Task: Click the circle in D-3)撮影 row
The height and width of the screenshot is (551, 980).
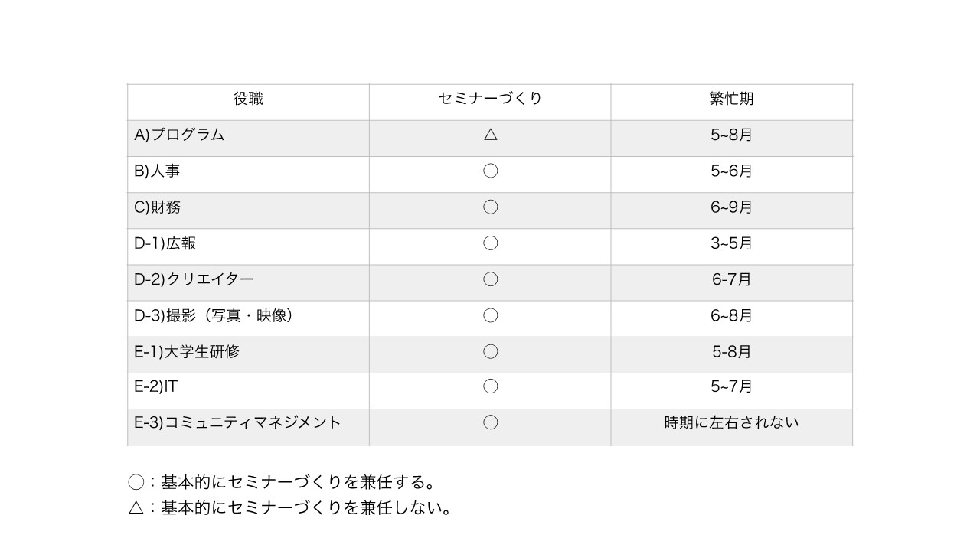Action: tap(491, 315)
